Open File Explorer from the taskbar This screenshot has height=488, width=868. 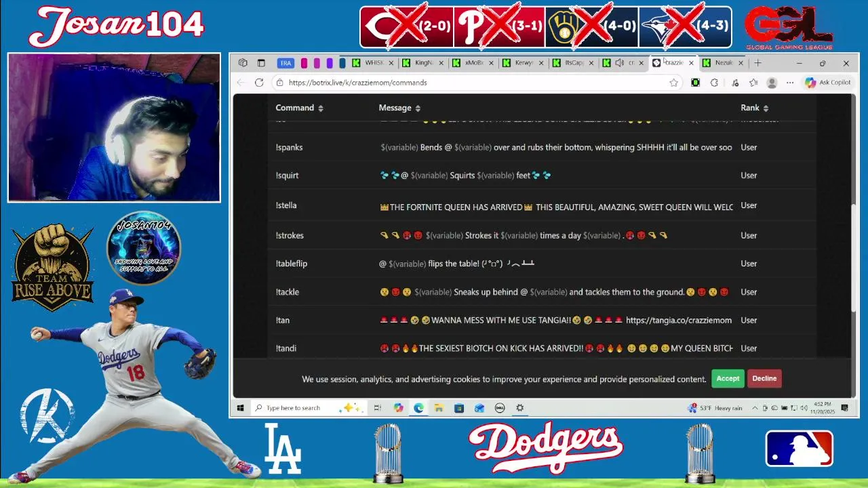pos(439,408)
